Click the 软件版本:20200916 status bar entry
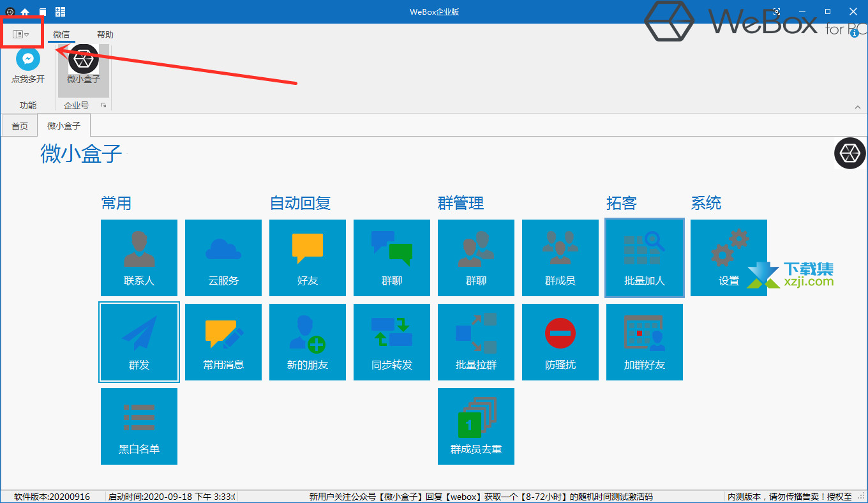Screen dimensions: 868x503 [x=52, y=497]
